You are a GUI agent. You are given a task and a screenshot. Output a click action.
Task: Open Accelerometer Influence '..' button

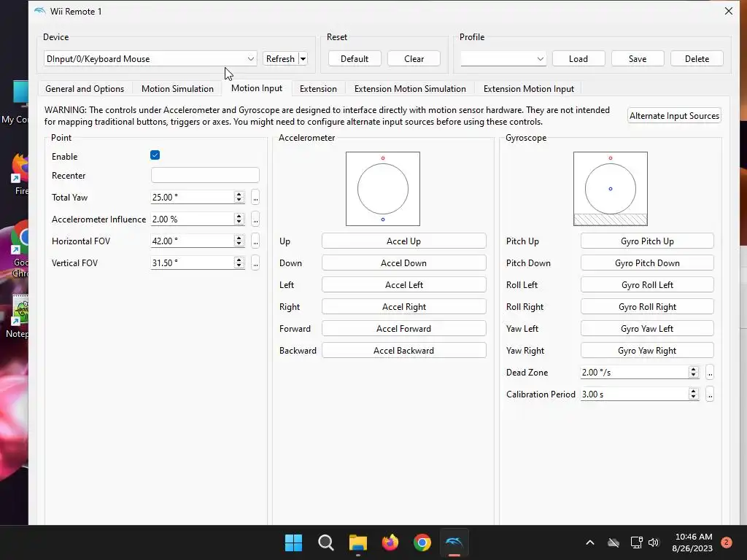click(x=255, y=219)
